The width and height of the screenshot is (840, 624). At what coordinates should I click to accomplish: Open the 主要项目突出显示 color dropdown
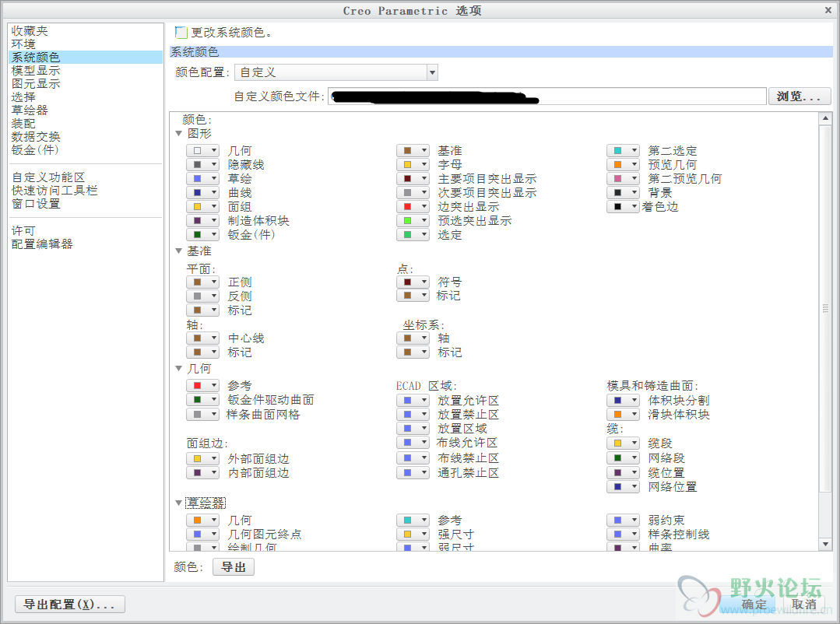coord(413,178)
